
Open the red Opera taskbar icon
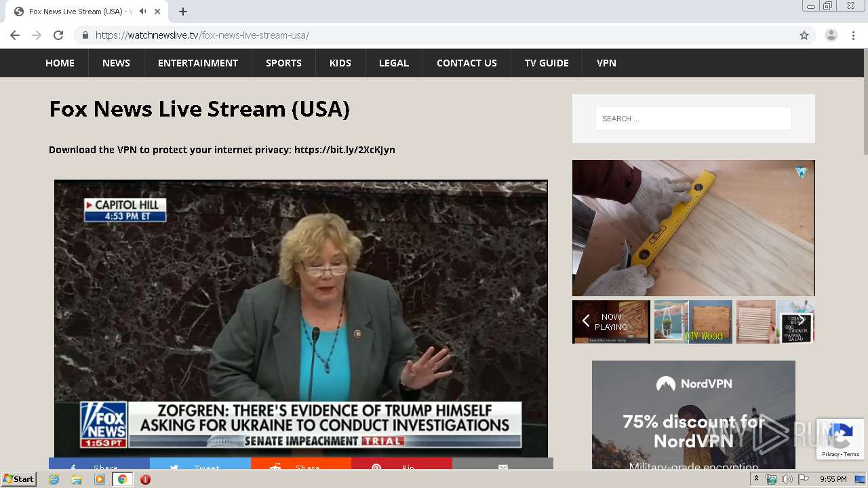145,479
